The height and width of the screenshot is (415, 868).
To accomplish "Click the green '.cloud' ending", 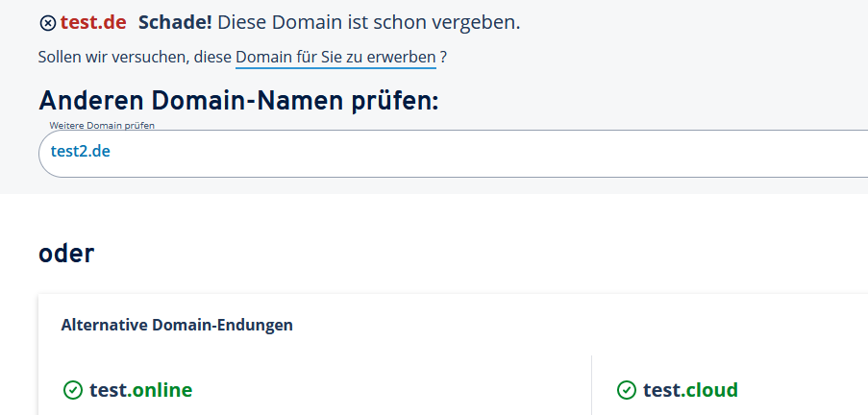I will pos(709,390).
